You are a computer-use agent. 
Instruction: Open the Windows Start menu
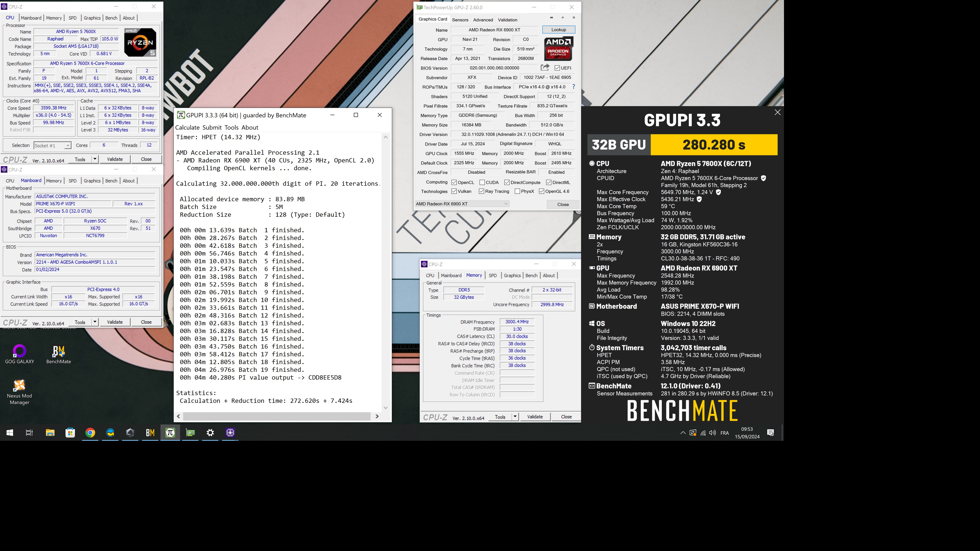point(10,432)
